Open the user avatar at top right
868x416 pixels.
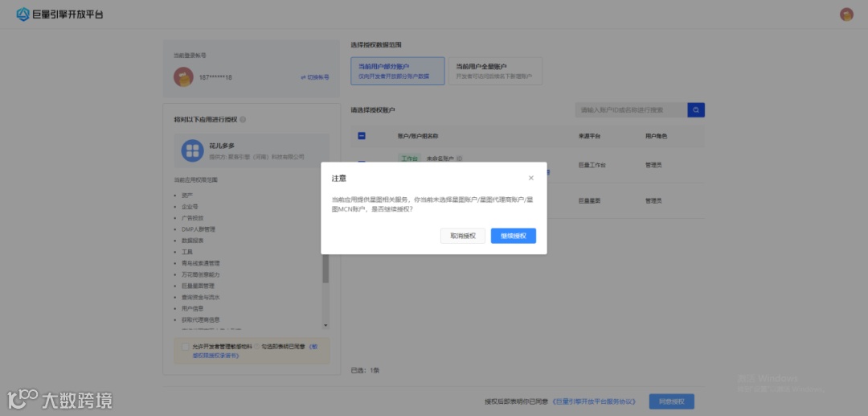pyautogui.click(x=846, y=14)
